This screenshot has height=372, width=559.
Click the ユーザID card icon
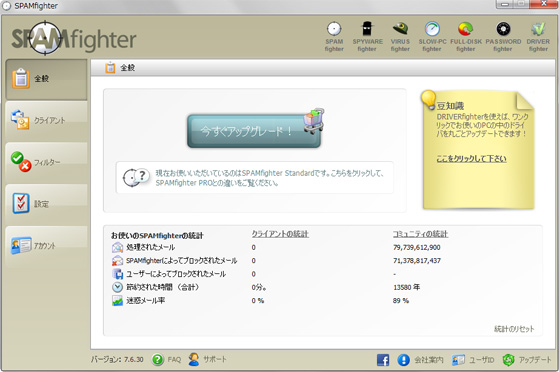458,360
